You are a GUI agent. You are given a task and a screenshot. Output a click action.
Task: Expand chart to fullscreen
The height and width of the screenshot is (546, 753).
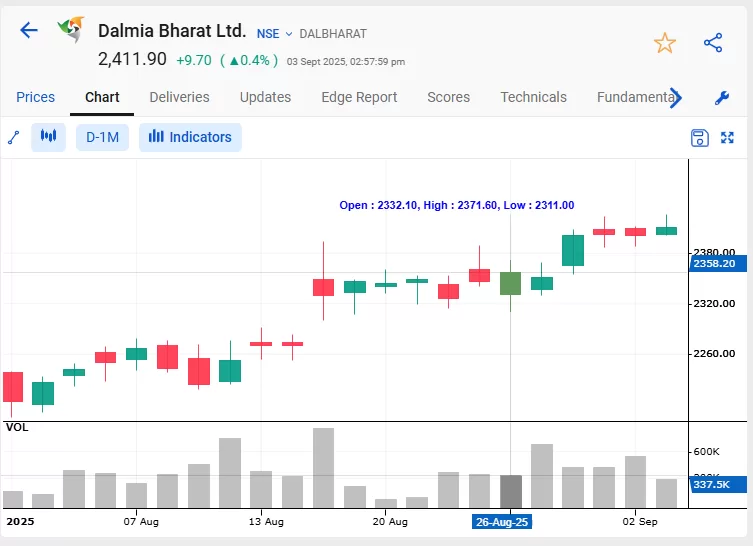coord(728,138)
